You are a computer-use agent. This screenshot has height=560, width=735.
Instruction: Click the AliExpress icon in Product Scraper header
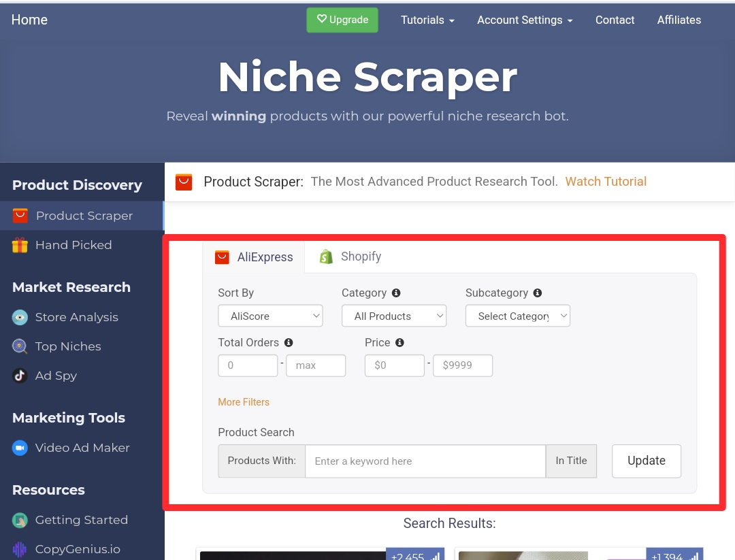click(184, 182)
